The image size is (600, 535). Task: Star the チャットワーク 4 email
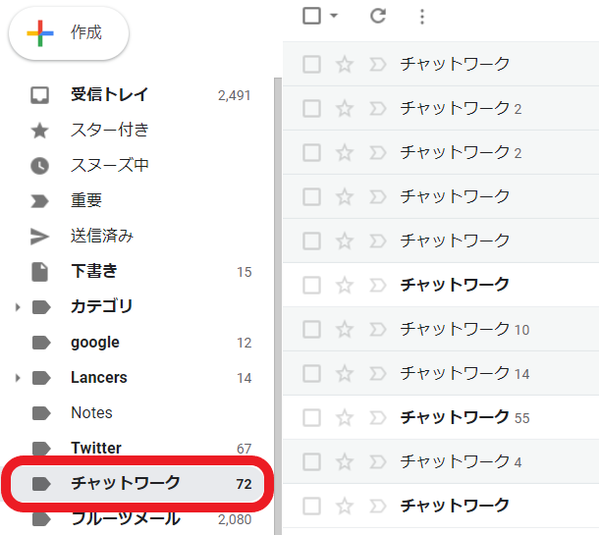coord(344,461)
